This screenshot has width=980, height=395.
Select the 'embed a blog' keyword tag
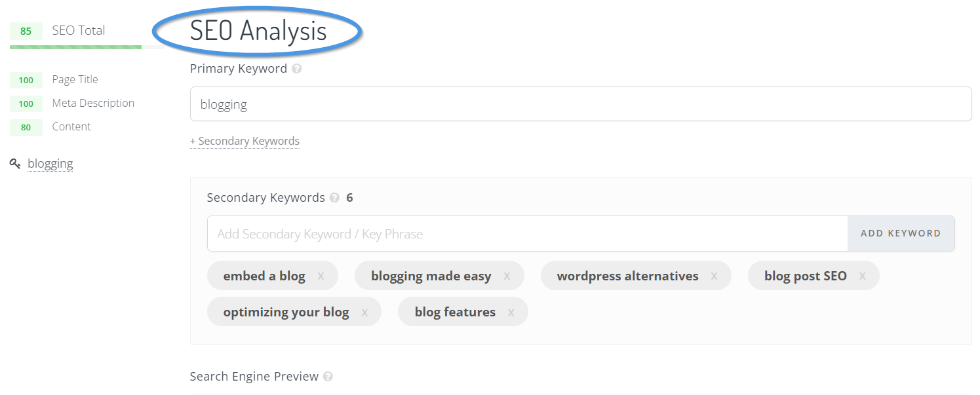click(x=273, y=276)
